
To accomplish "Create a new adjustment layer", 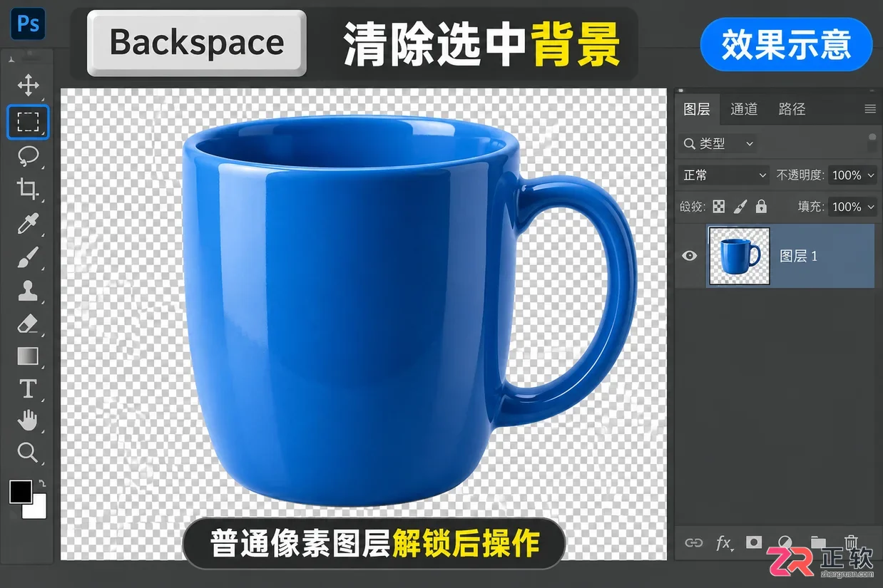I will click(x=785, y=543).
